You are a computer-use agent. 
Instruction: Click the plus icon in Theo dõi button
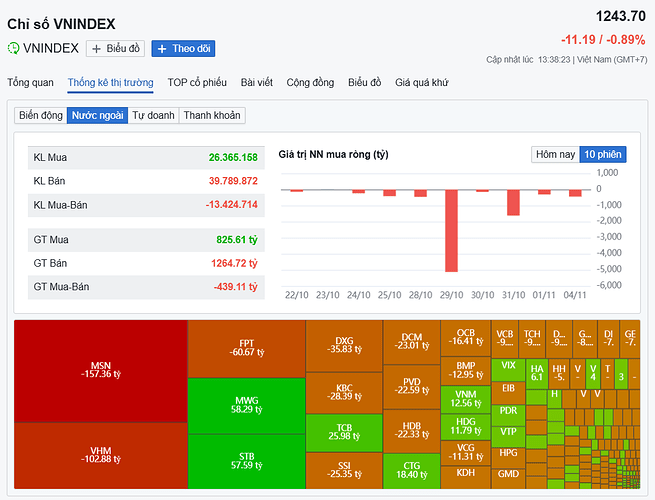coord(162,49)
